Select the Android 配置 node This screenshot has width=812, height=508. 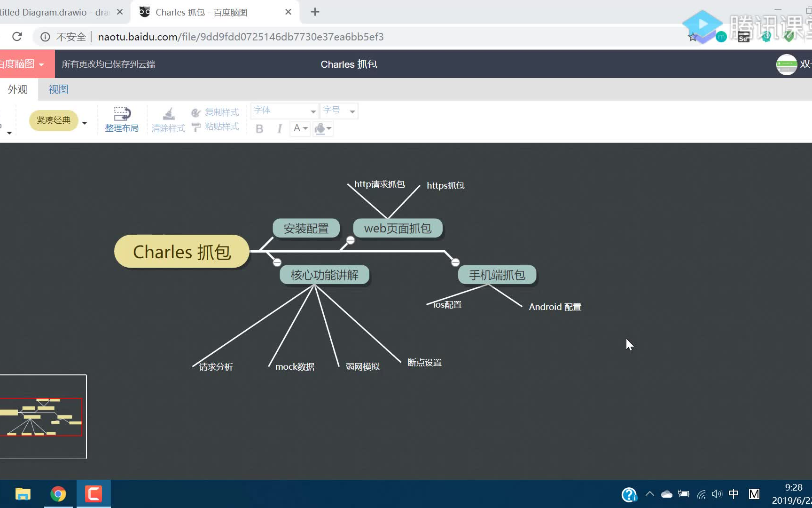555,307
